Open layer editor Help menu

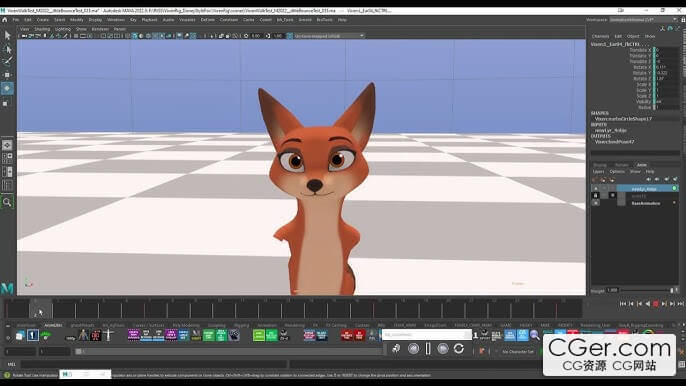650,172
